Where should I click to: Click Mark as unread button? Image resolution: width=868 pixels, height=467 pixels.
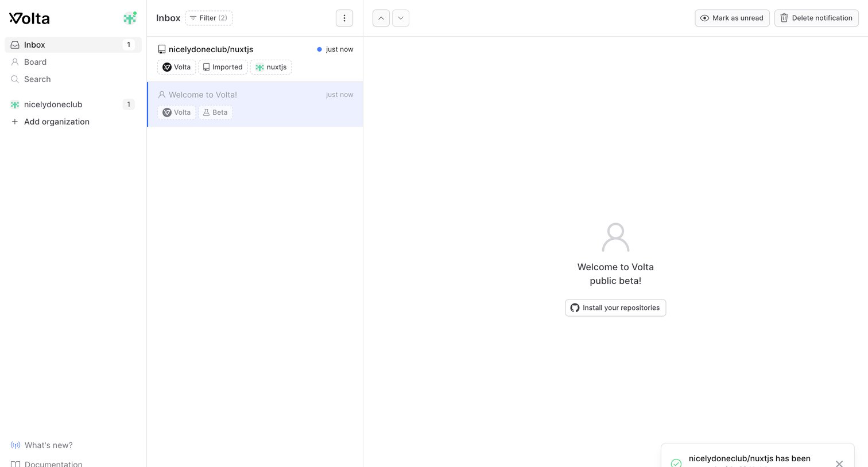732,18
